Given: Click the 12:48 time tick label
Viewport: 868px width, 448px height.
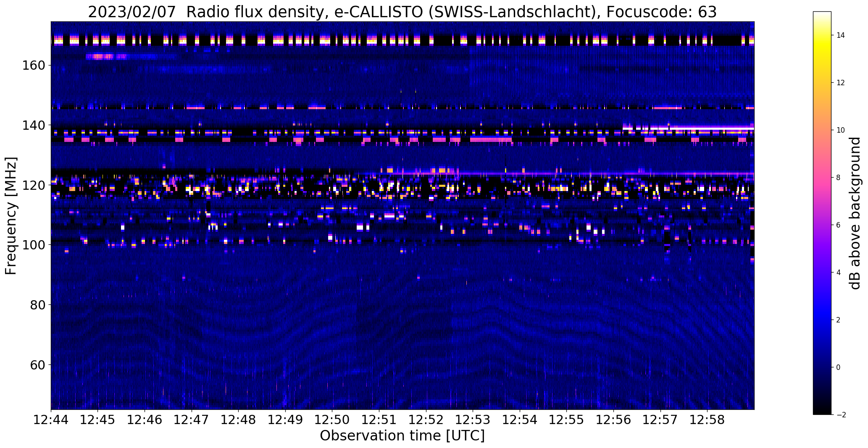Looking at the screenshot, I should (239, 420).
